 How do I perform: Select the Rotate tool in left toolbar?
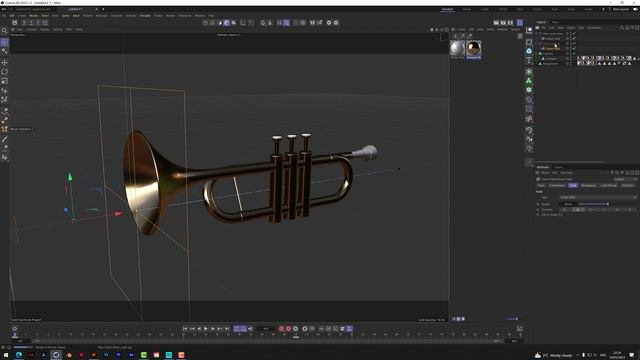coord(4,71)
